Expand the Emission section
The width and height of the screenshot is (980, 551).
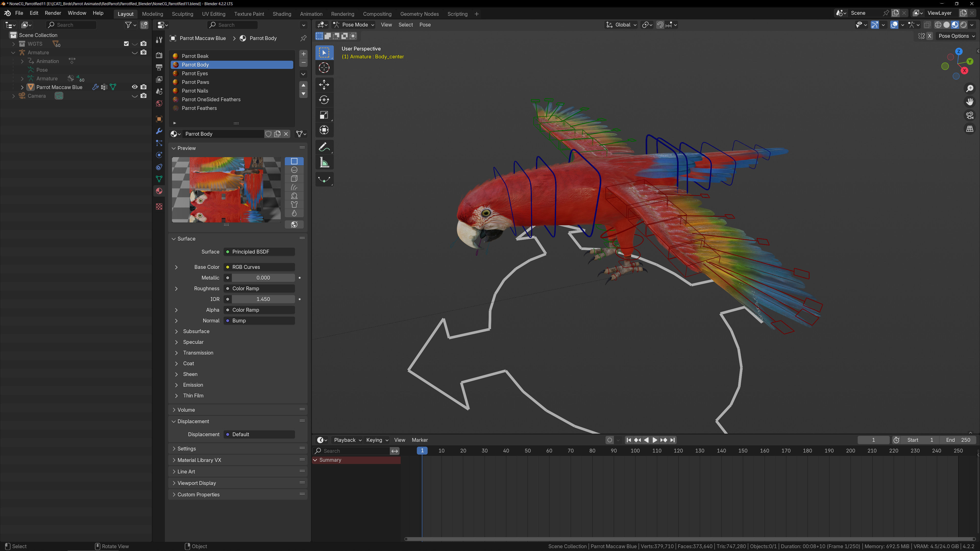point(176,385)
